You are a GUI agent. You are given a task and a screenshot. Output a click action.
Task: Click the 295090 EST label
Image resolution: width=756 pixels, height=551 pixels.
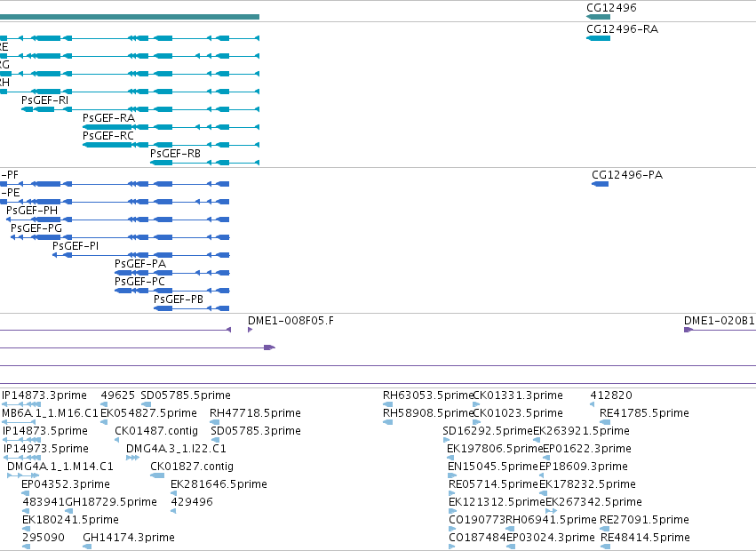(x=44, y=538)
